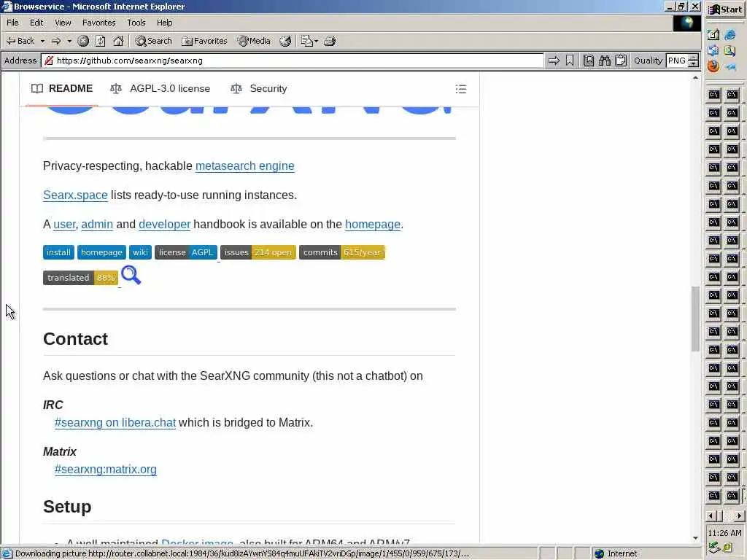The image size is (747, 560).
Task: Open the developer handbook link
Action: [164, 225]
